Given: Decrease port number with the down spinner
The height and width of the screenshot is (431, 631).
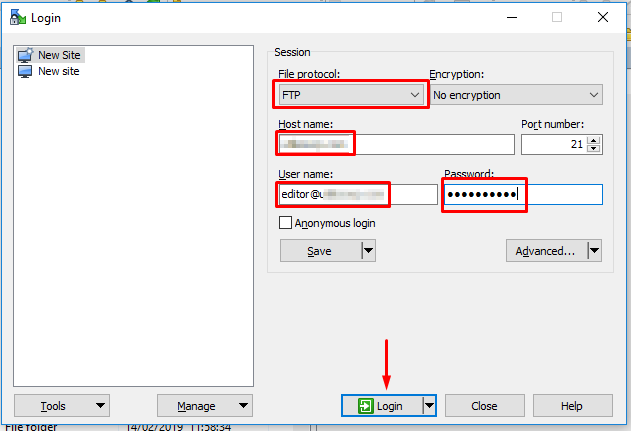Looking at the screenshot, I should [x=594, y=148].
